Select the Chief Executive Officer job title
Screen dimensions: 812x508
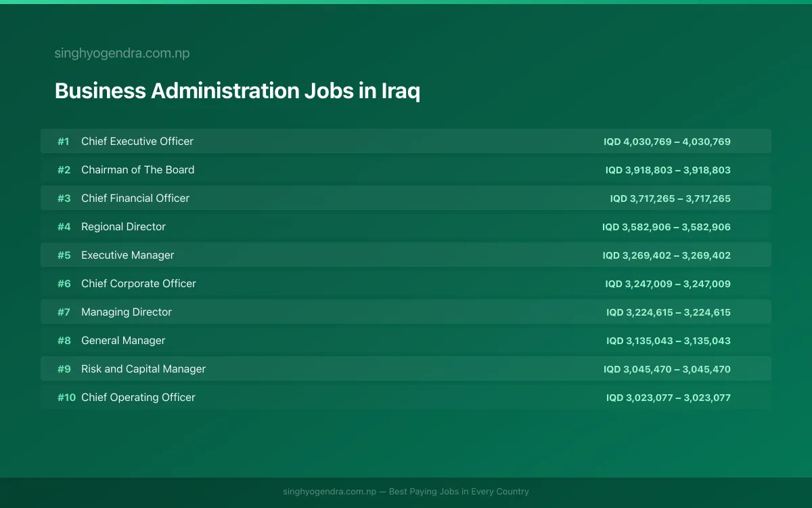coord(137,142)
